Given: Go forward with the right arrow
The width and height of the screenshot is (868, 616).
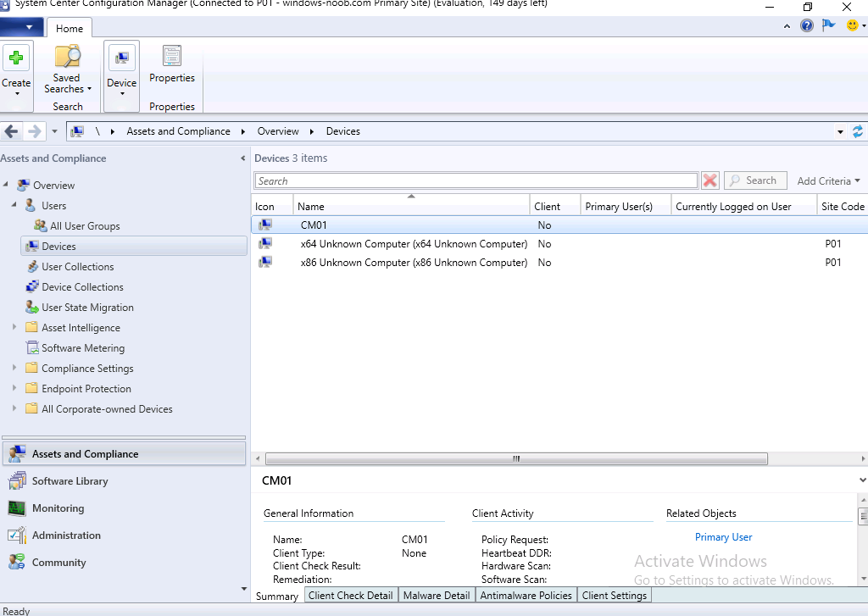Looking at the screenshot, I should [x=34, y=131].
